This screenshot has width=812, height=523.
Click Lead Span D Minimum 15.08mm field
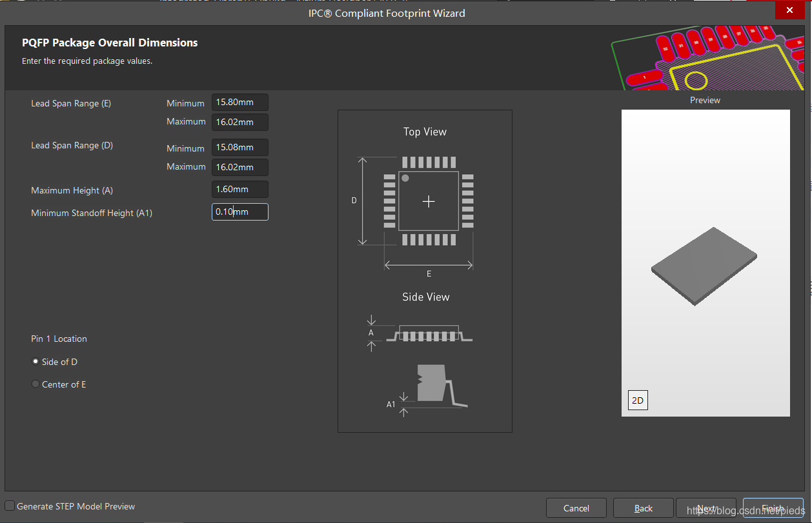[x=239, y=148]
